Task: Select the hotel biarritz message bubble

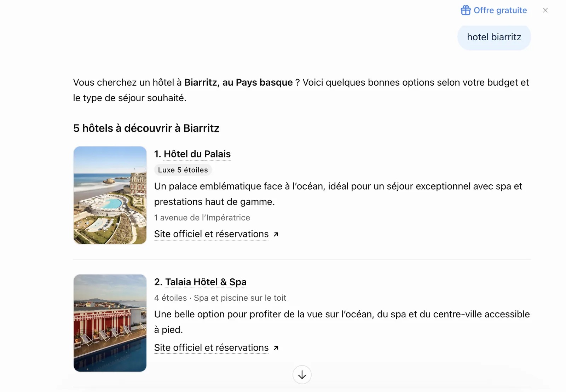Action: [494, 37]
